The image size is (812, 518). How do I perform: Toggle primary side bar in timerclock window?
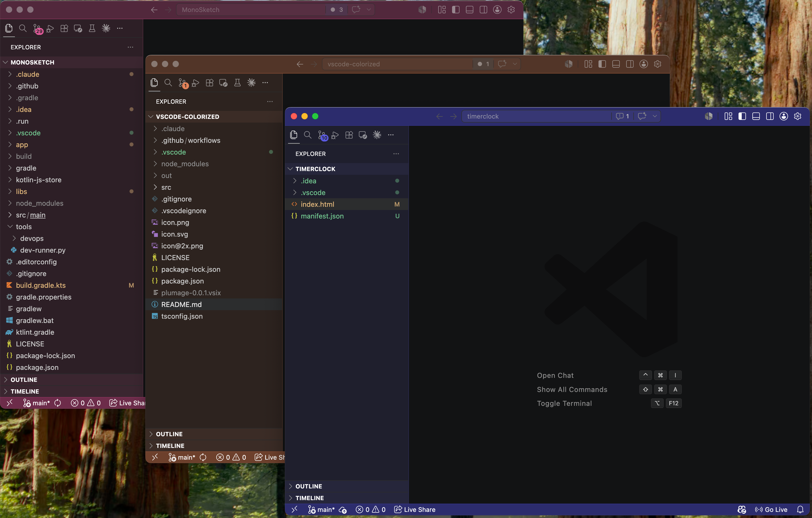742,116
